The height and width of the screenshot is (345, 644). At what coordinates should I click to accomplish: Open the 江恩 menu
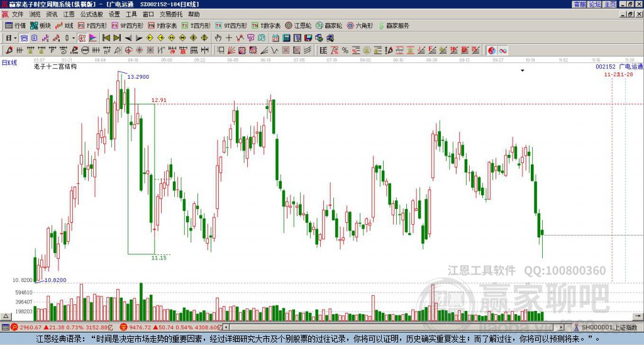pos(69,14)
